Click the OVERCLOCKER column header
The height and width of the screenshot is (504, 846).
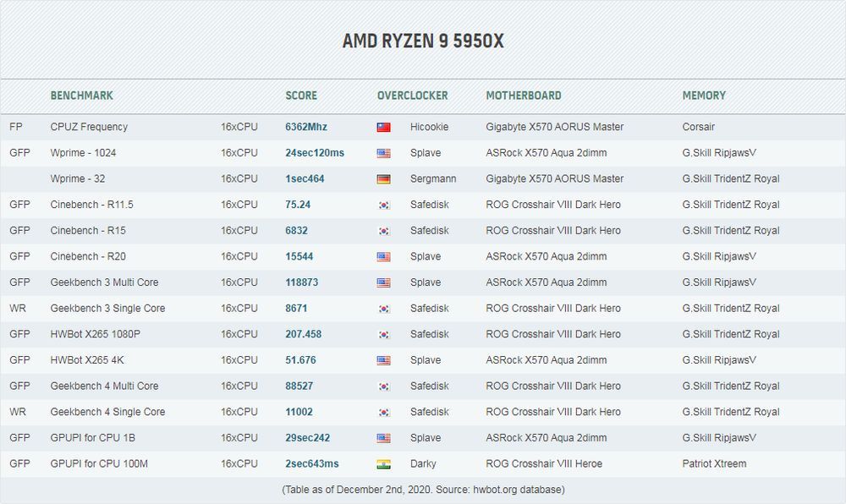412,96
